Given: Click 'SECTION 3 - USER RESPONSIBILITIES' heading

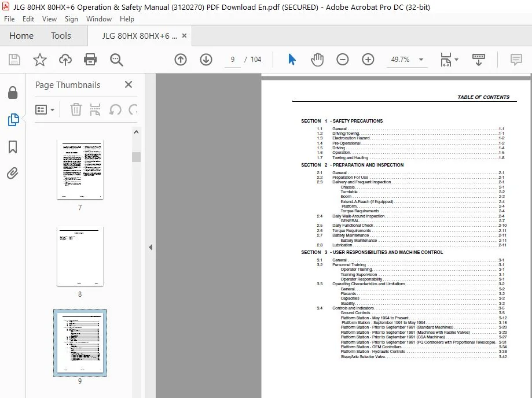Looking at the screenshot, I should click(372, 253).
